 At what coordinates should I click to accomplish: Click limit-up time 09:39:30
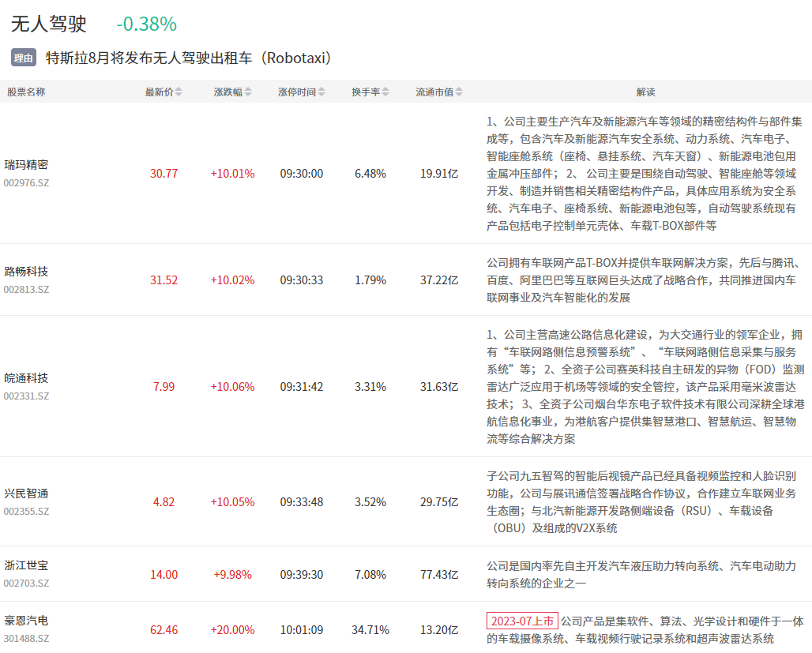coord(302,575)
